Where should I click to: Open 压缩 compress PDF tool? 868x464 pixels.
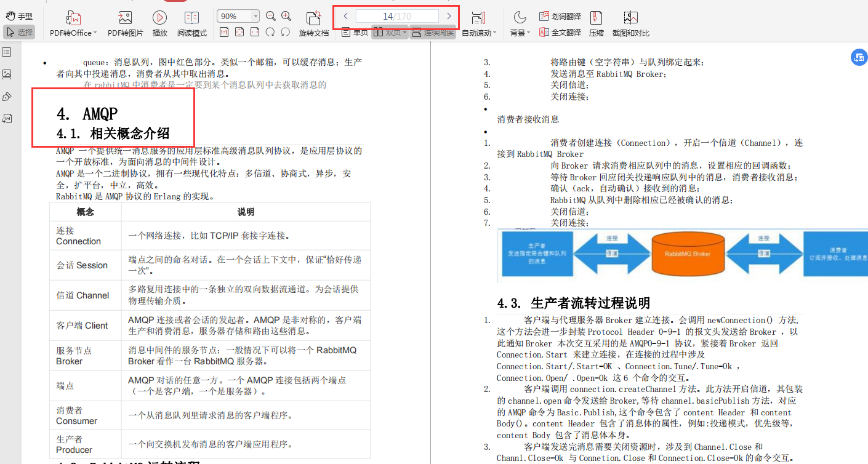click(x=597, y=24)
